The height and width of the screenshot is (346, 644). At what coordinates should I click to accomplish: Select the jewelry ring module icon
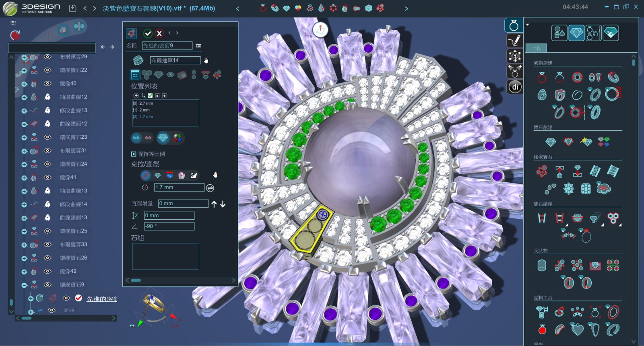514,25
